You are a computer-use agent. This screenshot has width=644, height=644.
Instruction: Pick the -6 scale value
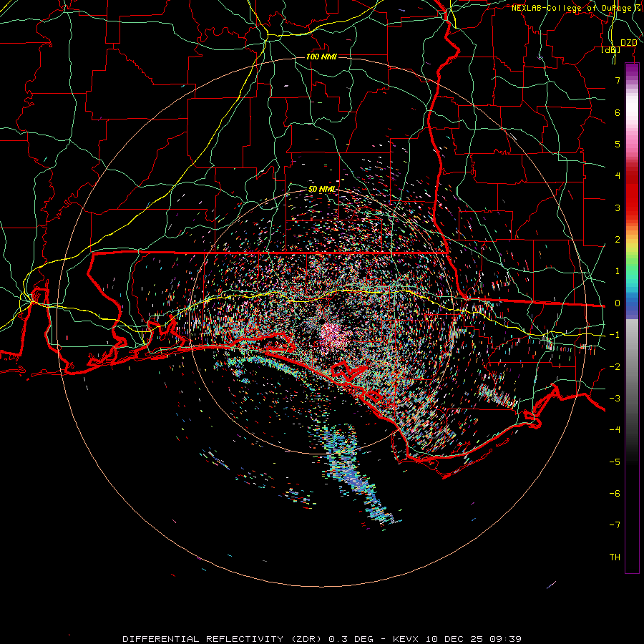pos(615,494)
